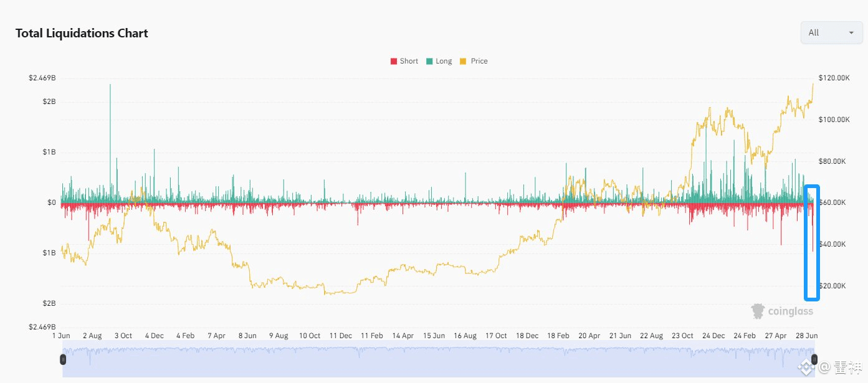Click the yellow Price legend swatch

pos(462,61)
